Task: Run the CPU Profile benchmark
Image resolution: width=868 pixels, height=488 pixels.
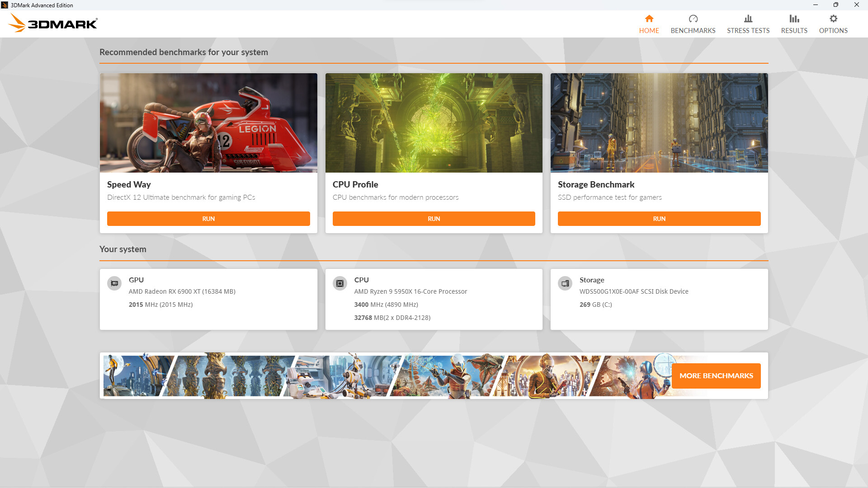Action: pos(434,219)
